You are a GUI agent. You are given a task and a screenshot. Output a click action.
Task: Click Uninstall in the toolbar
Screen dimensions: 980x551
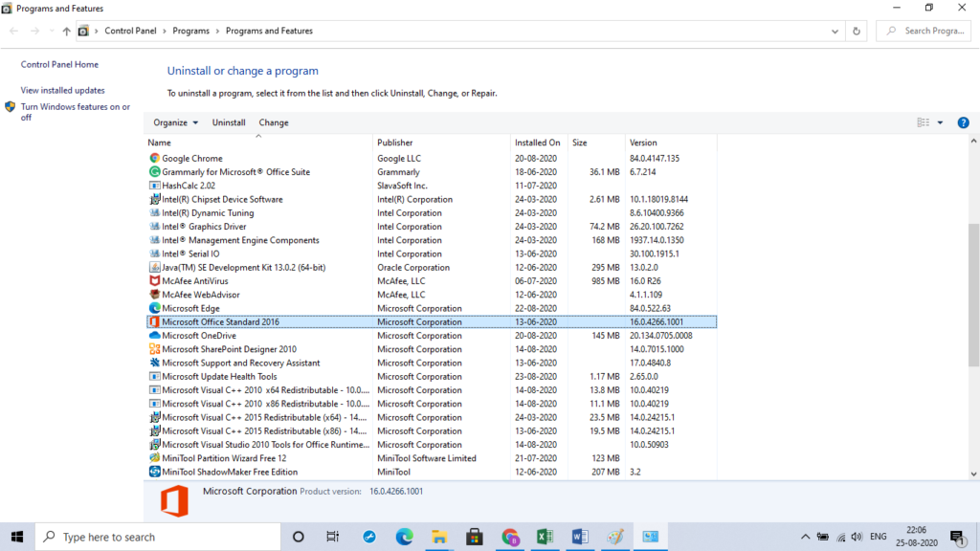[x=229, y=122]
